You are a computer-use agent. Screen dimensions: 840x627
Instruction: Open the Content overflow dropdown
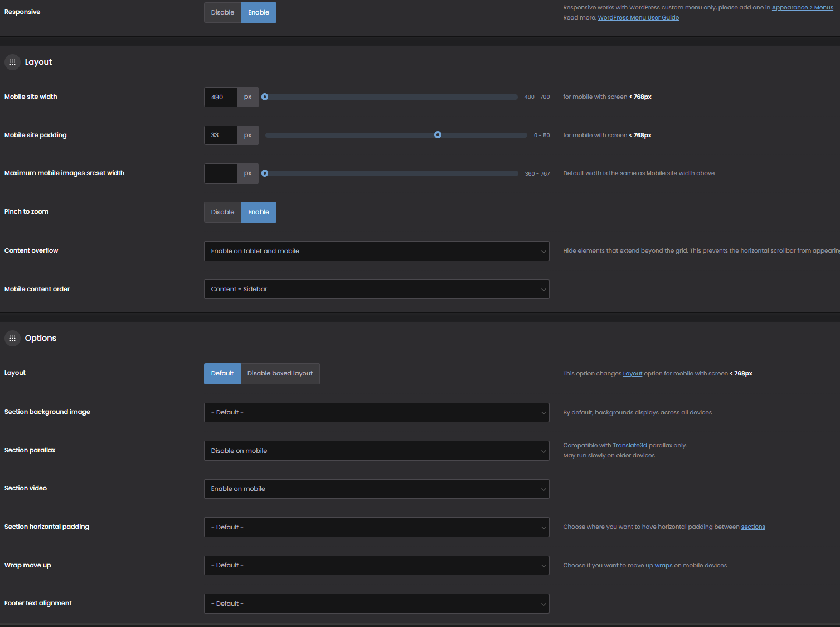[377, 251]
